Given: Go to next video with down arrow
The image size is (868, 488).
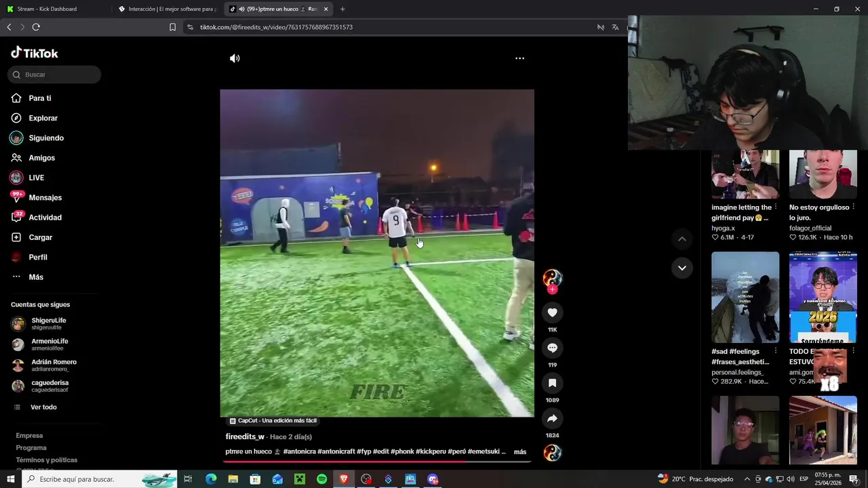Looking at the screenshot, I should pyautogui.click(x=682, y=268).
